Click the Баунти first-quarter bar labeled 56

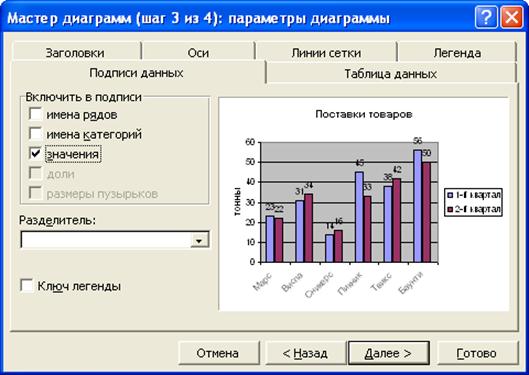click(x=418, y=206)
